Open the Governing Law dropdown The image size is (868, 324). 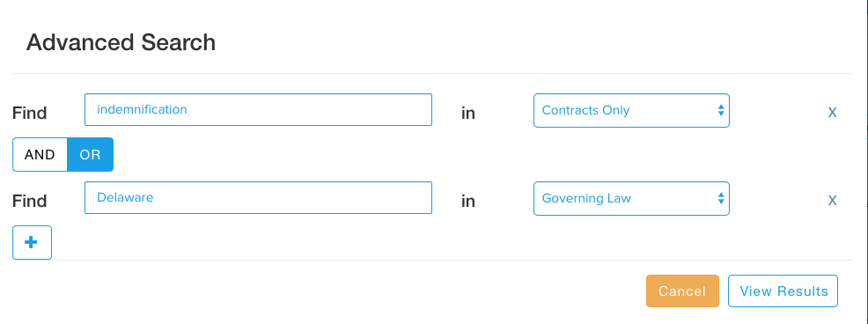(x=631, y=198)
